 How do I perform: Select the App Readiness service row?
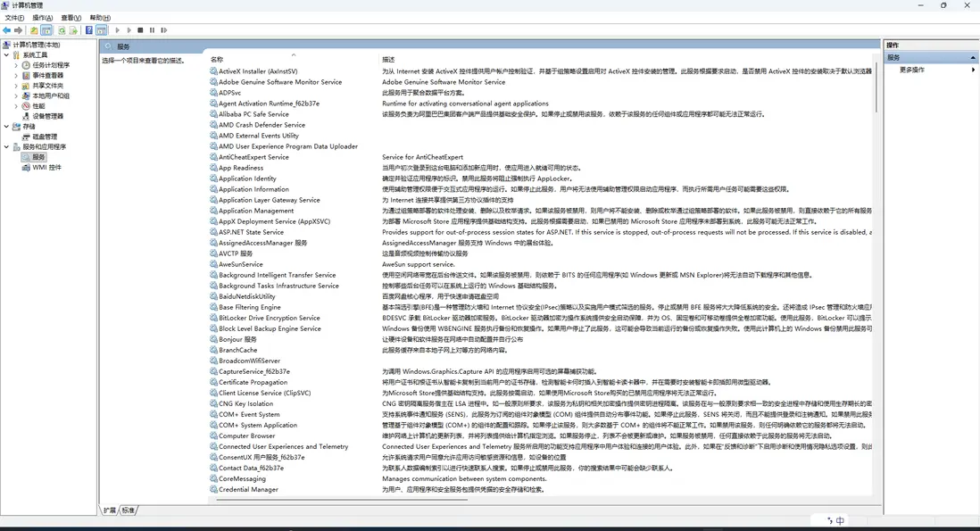541,168
